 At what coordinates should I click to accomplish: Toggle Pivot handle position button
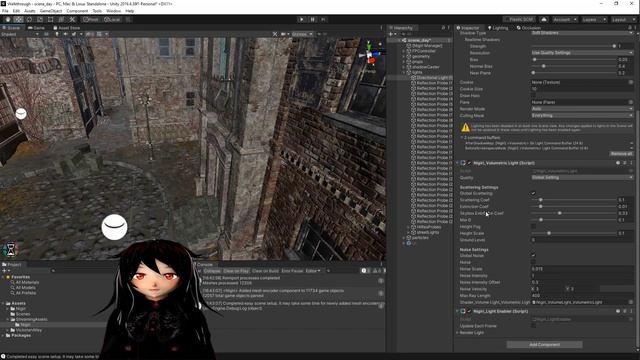[91, 20]
